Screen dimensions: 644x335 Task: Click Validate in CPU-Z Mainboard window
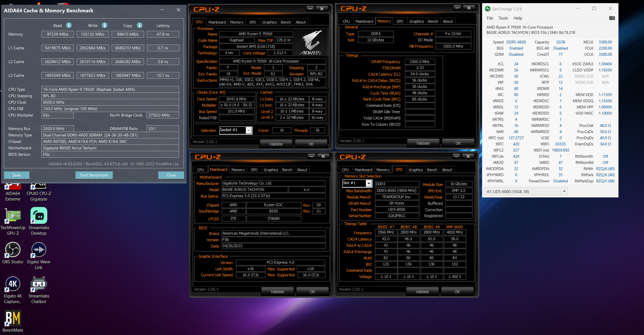277,292
